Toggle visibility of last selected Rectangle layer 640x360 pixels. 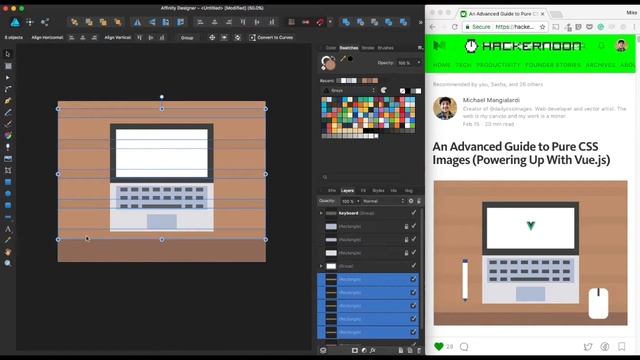[413, 332]
